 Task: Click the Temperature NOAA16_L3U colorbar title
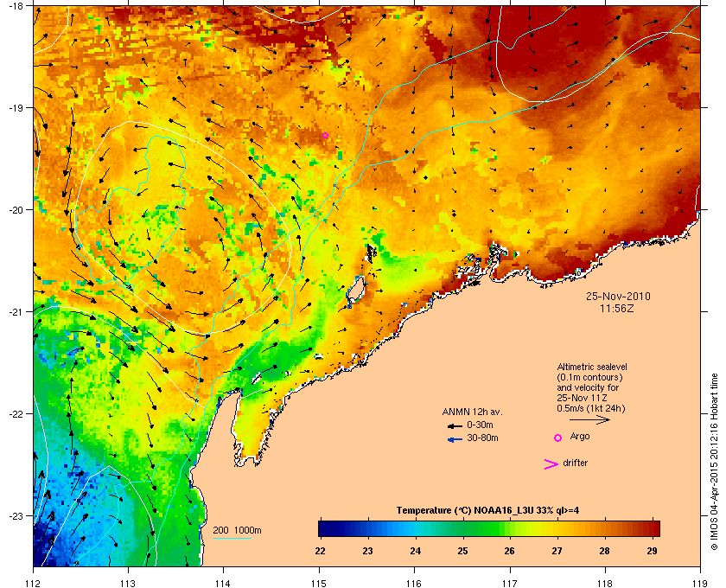click(487, 511)
